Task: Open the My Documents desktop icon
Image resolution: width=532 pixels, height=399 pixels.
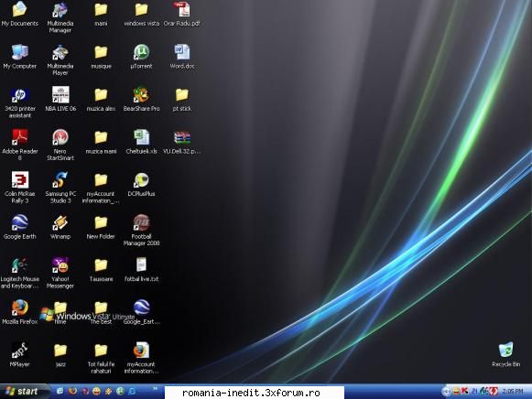Action: [x=19, y=15]
